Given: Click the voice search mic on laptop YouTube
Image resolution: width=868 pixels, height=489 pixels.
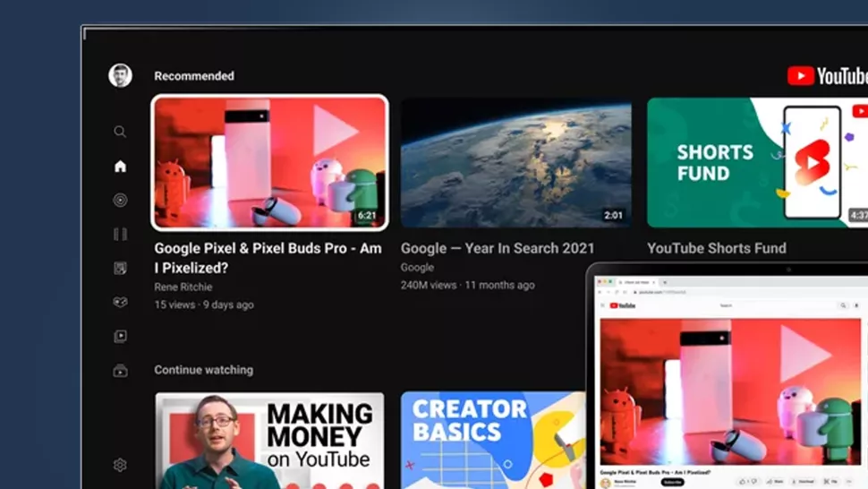Looking at the screenshot, I should click(x=856, y=305).
